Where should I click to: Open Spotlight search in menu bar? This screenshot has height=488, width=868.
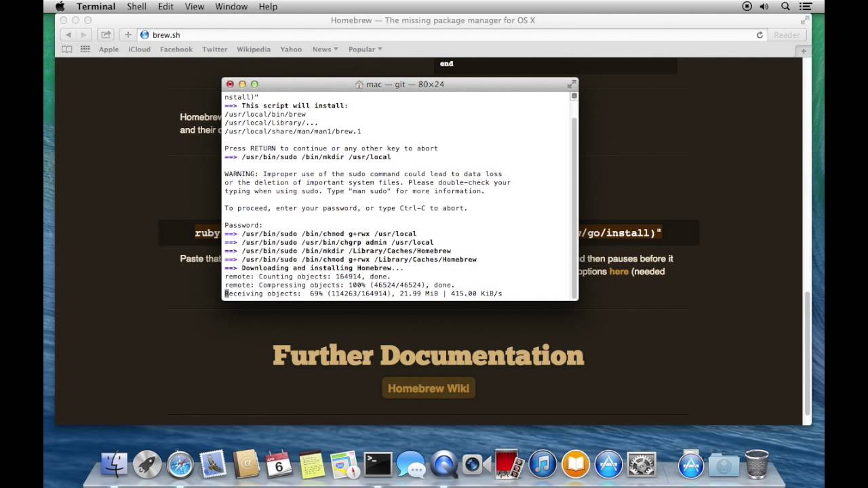tap(785, 6)
